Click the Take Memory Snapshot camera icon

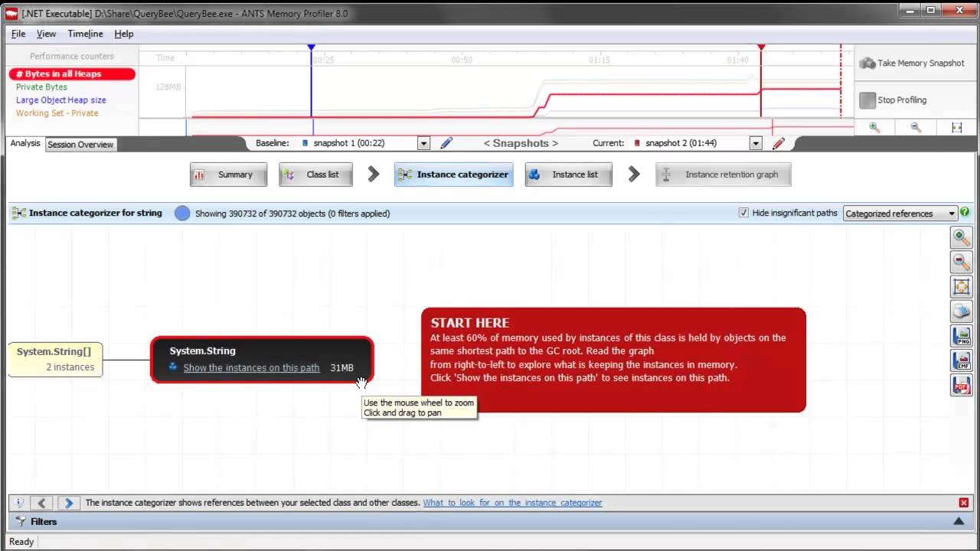coord(867,64)
